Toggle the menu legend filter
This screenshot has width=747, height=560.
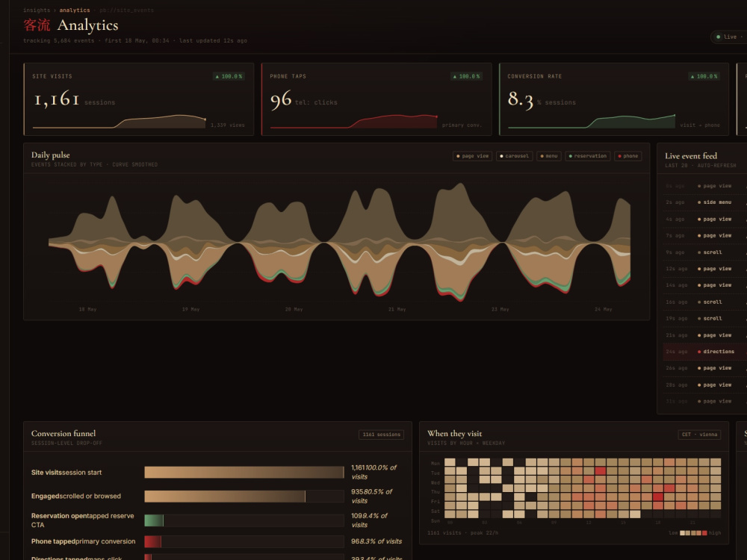tap(549, 156)
